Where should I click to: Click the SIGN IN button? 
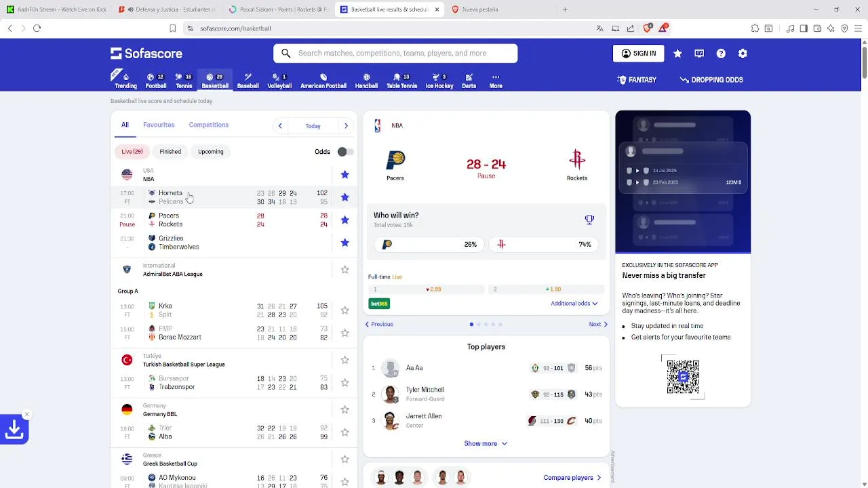639,54
